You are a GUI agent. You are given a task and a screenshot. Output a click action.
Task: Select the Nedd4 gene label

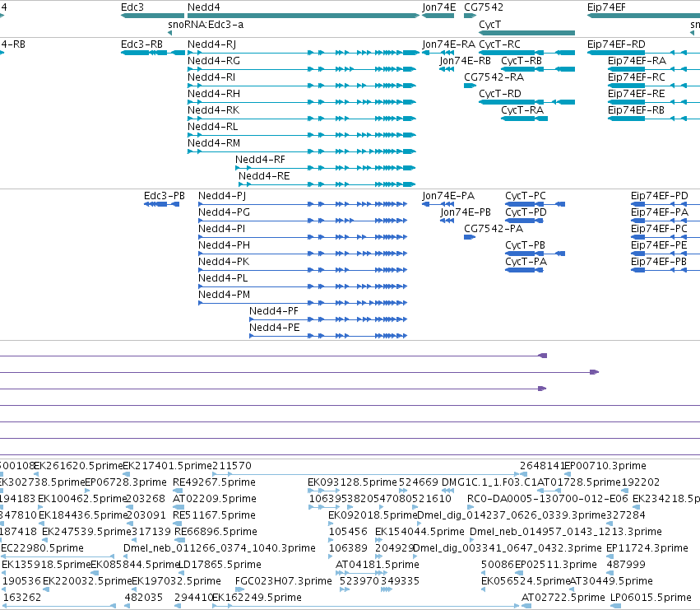(x=203, y=7)
